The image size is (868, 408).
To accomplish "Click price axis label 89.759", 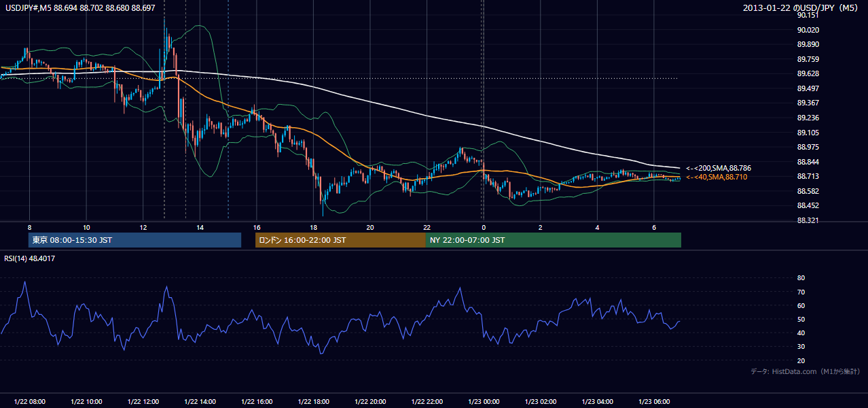I will coord(807,59).
